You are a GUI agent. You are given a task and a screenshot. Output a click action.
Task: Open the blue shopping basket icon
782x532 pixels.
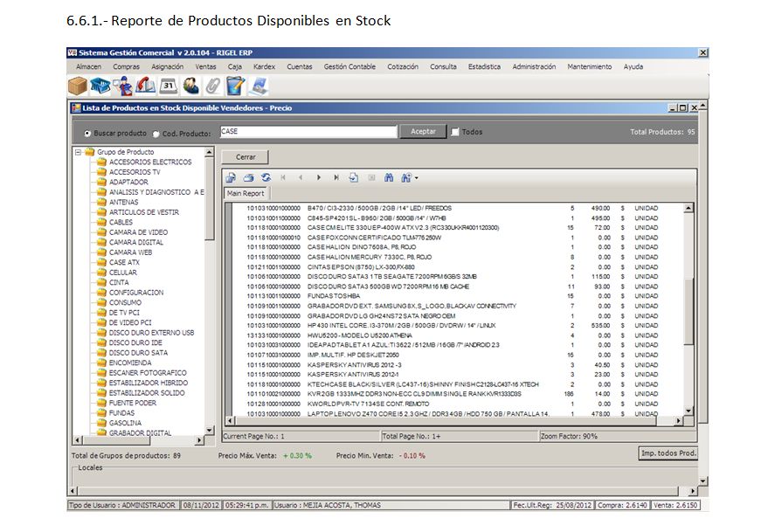click(x=100, y=86)
